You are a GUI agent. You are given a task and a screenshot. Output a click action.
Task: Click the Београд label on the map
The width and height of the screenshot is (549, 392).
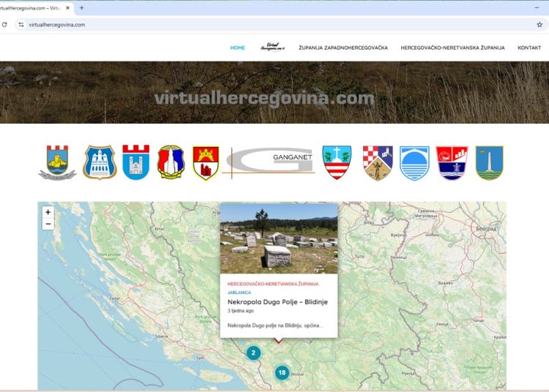pos(486,229)
